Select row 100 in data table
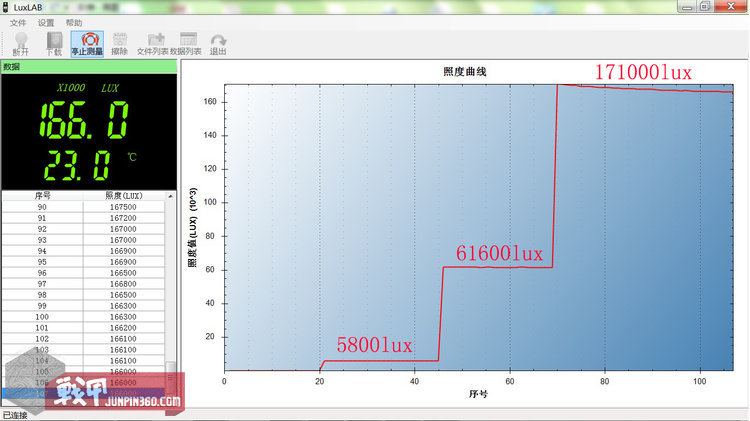Screen dimensions: 750x421 [83, 317]
